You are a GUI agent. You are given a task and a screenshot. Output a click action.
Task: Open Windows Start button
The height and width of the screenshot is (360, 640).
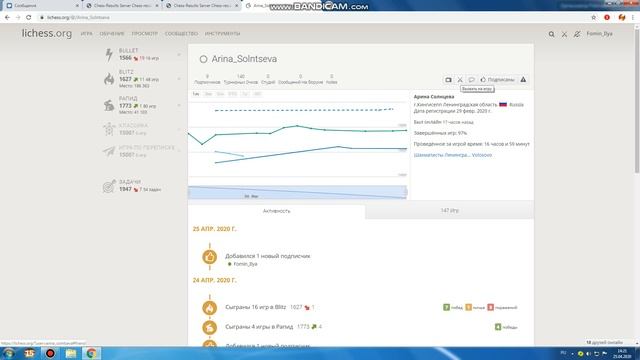(9, 353)
